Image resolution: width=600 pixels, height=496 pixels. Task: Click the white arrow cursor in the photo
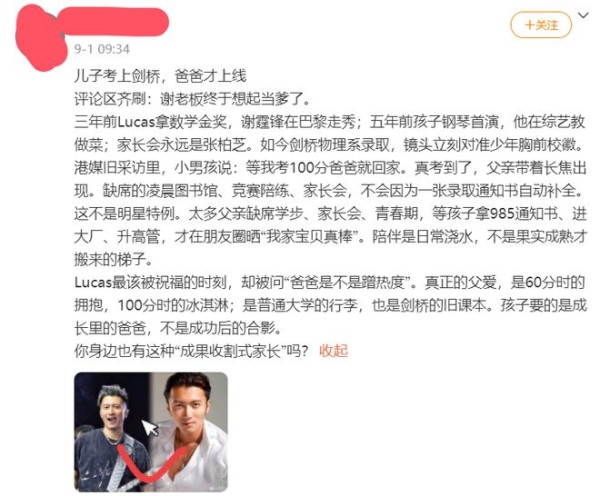click(x=150, y=427)
